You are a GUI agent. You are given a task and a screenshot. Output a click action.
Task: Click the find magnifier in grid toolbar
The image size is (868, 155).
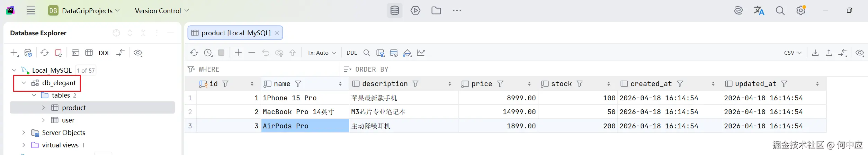367,53
